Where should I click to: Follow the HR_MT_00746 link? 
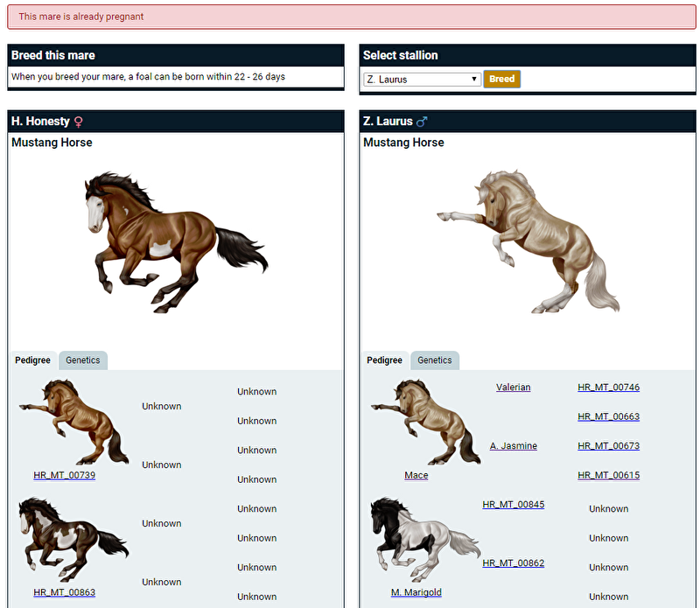click(x=608, y=388)
